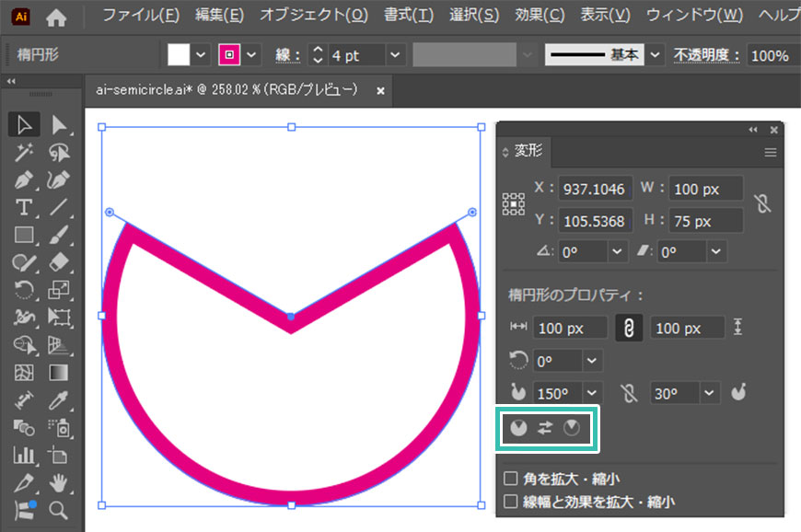Click the white fill color swatch
This screenshot has width=801, height=532.
179,55
